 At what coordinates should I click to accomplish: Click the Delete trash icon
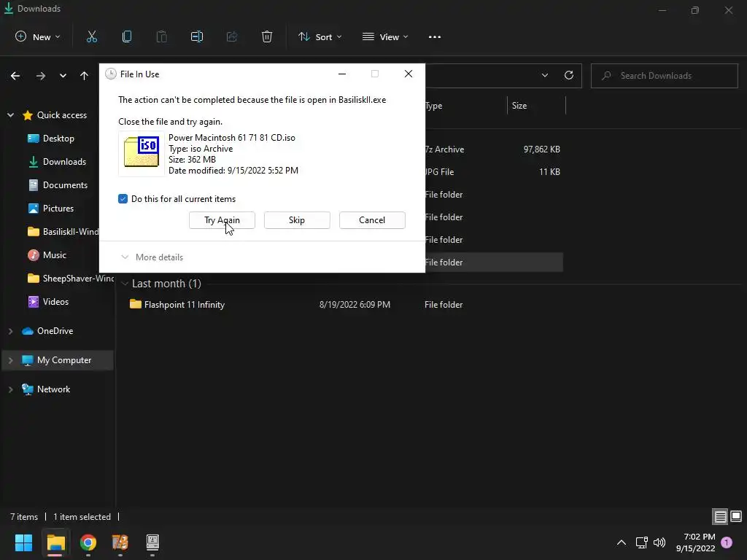point(267,36)
